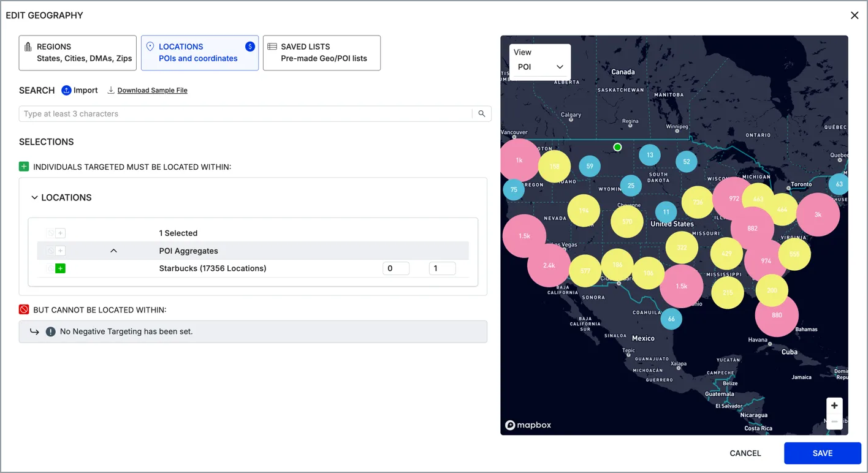Toggle the green include button for Starbucks

60,268
